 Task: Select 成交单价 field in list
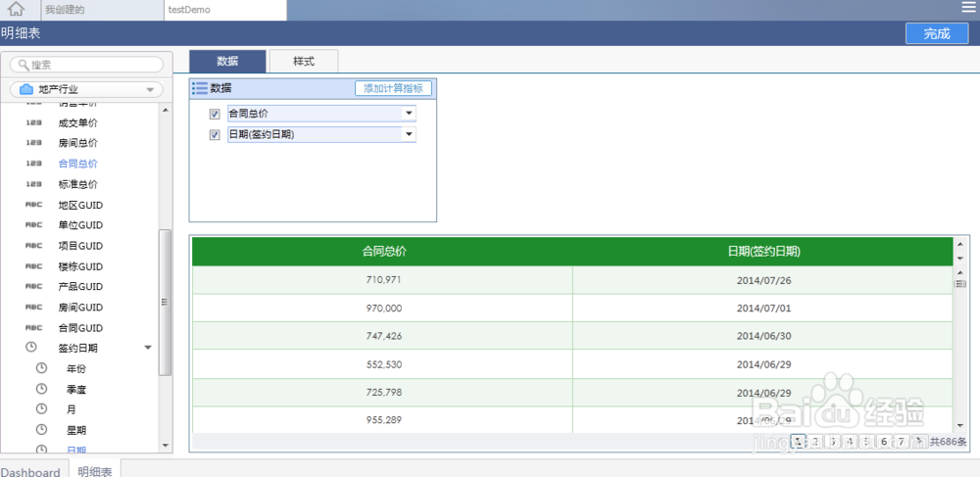pyautogui.click(x=78, y=123)
